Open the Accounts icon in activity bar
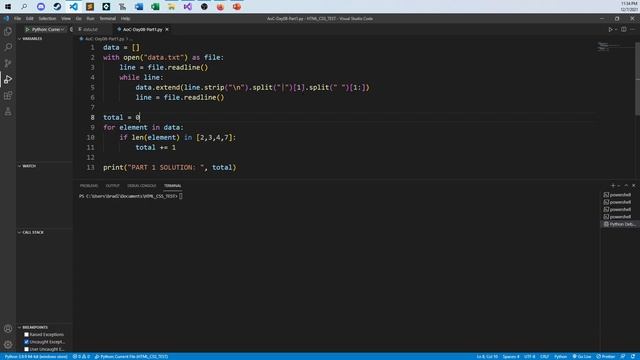This screenshot has height=360, width=640. point(8,329)
